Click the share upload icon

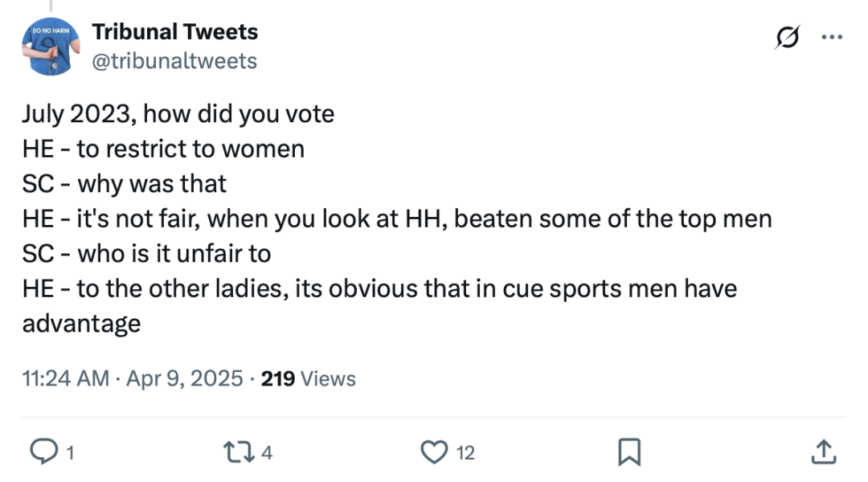822,453
